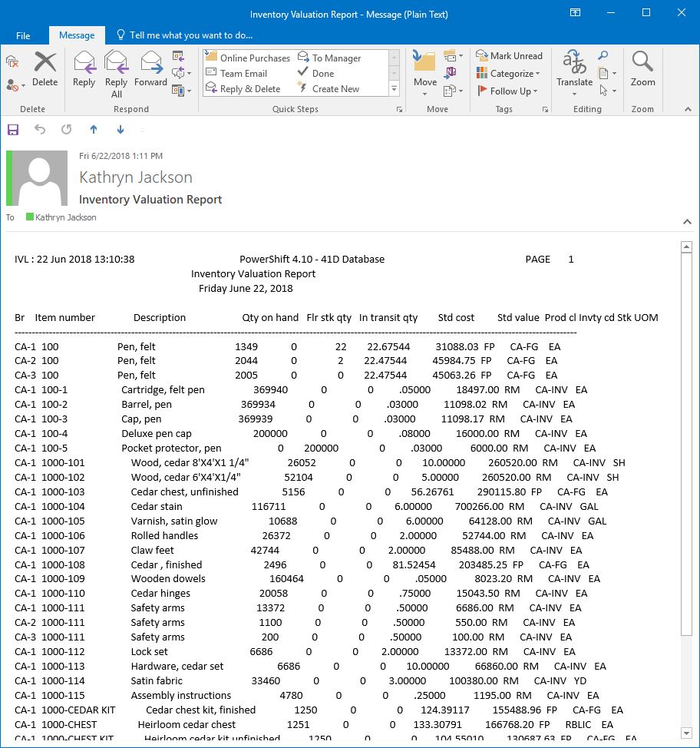Open Quick Steps dialog launcher
This screenshot has height=748, width=700.
[x=399, y=110]
